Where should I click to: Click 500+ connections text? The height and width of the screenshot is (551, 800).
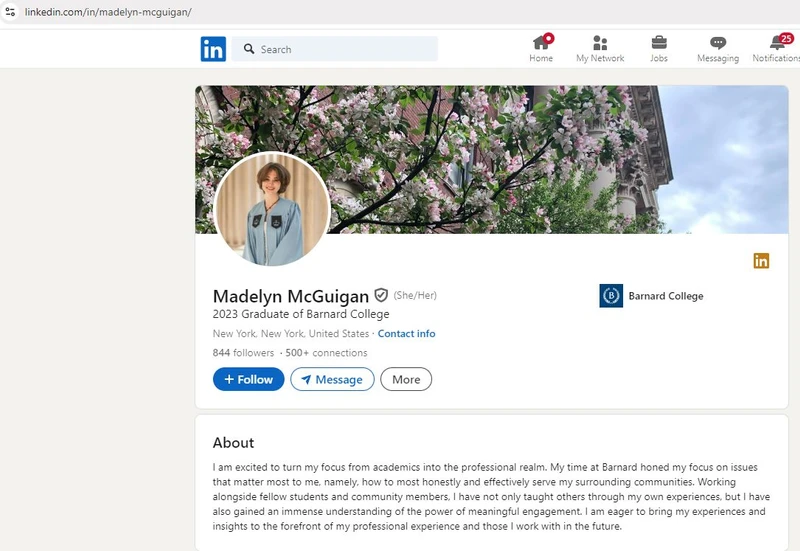coord(327,353)
